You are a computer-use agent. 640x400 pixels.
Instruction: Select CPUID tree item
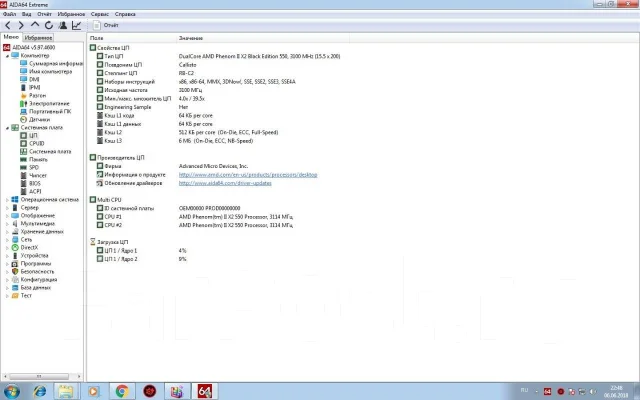tap(36, 143)
